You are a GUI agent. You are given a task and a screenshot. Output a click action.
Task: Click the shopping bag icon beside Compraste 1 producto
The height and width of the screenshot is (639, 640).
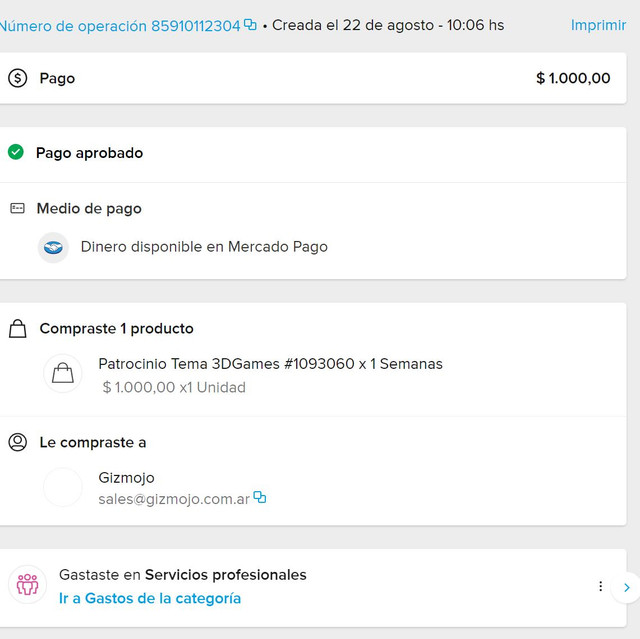[18, 328]
